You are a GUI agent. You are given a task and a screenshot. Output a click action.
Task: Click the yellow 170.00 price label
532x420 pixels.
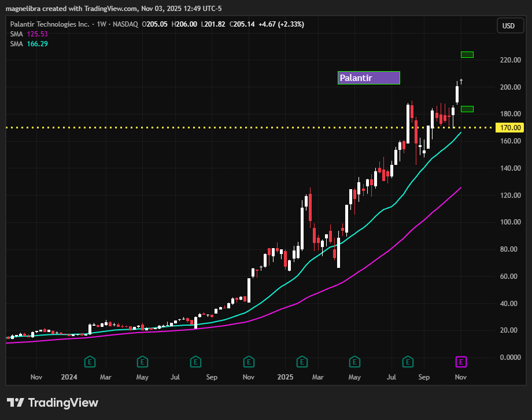(x=509, y=128)
